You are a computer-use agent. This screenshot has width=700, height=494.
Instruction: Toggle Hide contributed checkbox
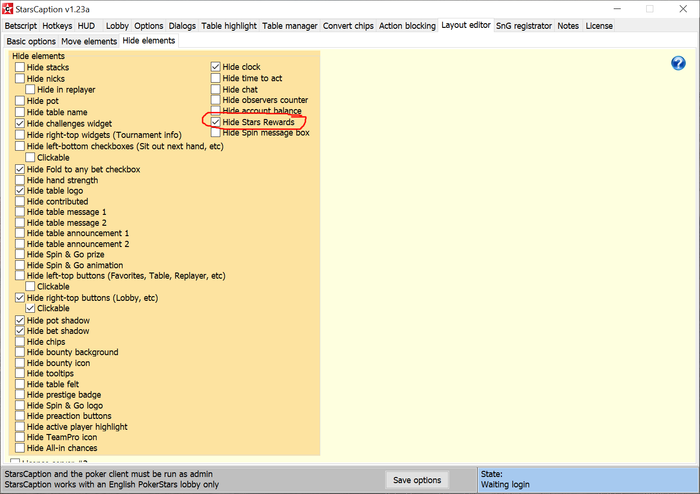point(20,201)
